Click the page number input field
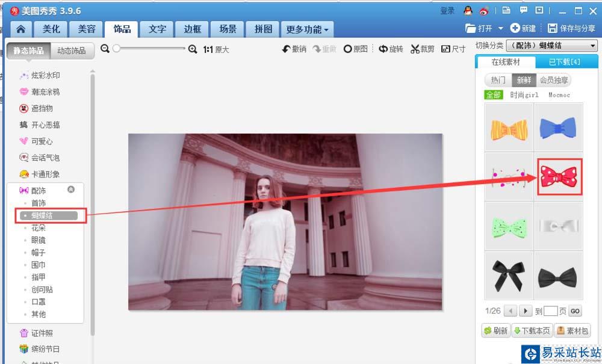 coord(550,311)
